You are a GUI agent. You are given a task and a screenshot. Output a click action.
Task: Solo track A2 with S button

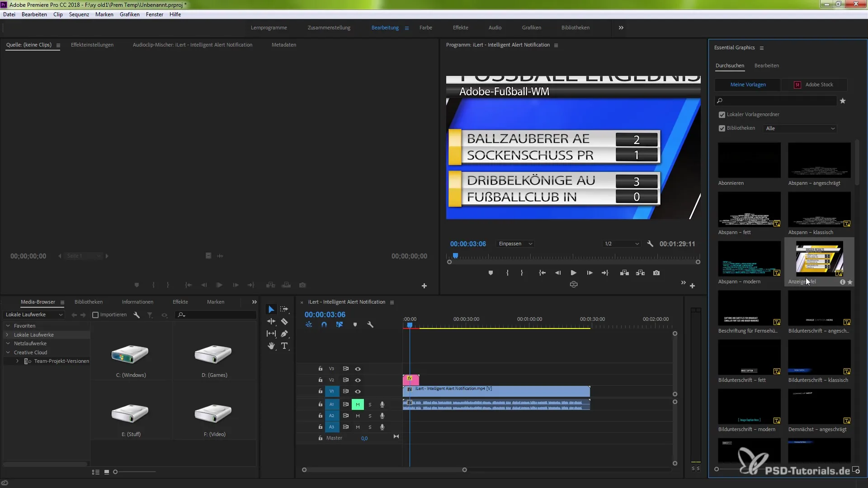pos(370,416)
